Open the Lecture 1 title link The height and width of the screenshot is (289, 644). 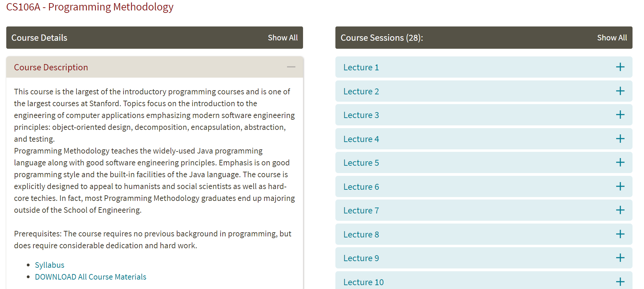361,67
